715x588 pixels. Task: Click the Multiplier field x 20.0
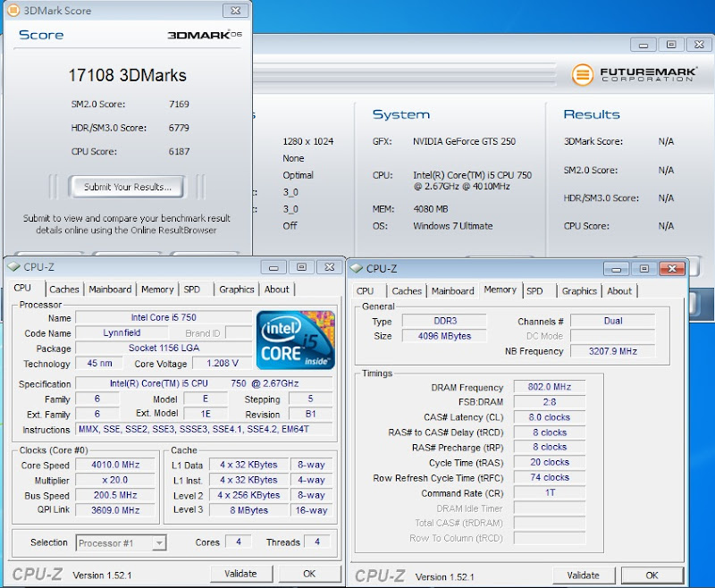pos(115,480)
